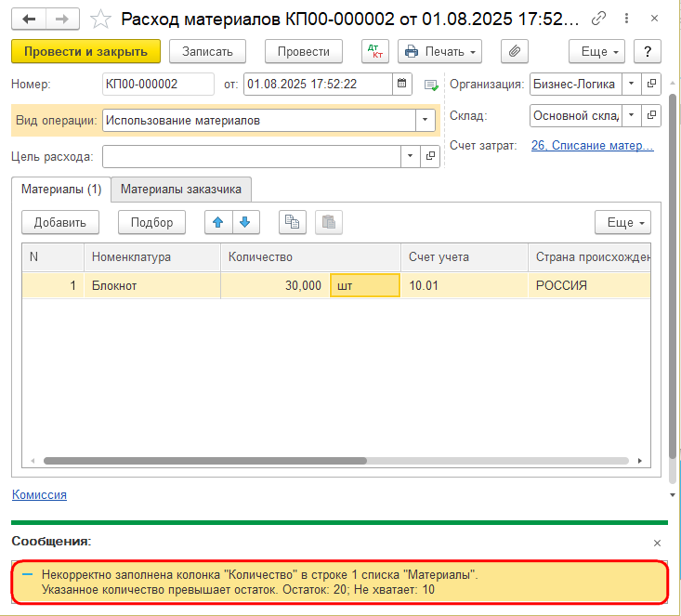Show Дт/Кт accounting entries
Screen dimensions: 681x616
pyautogui.click(x=375, y=51)
